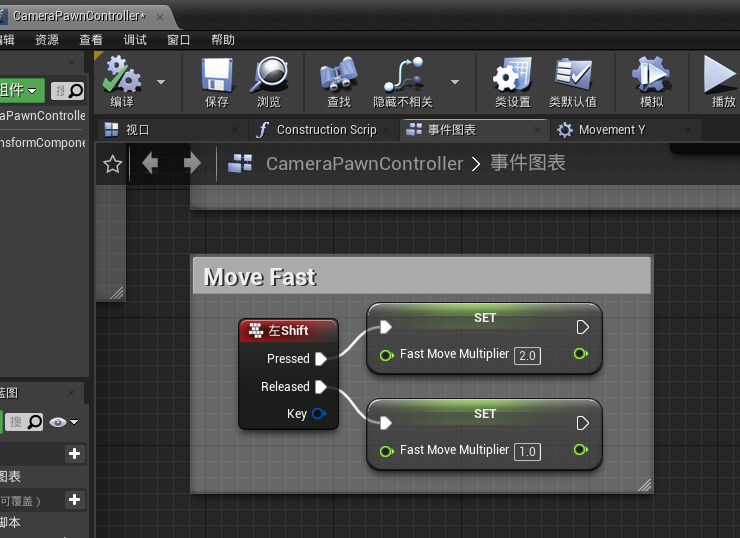Click upper SET node exec input pin

coord(386,327)
